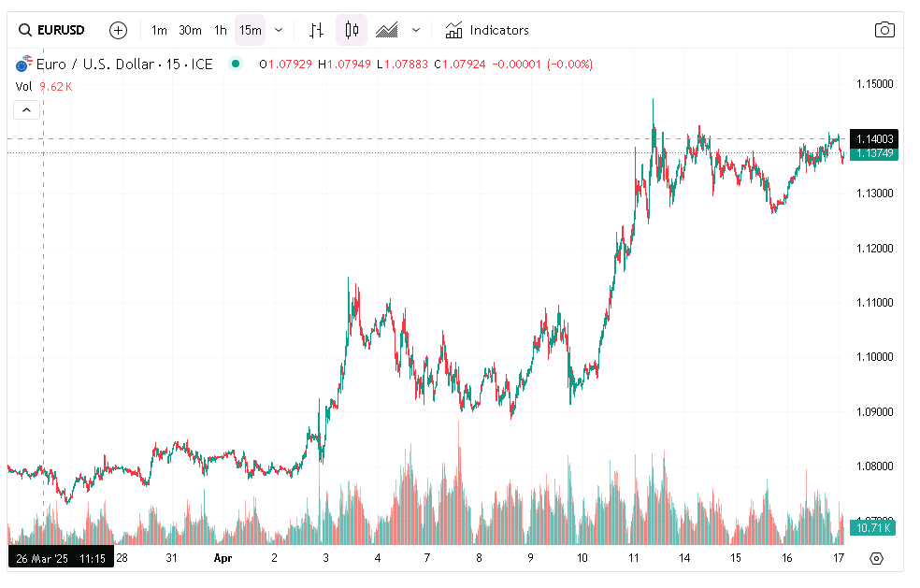Viewport: 920px width, 588px height.
Task: Take a chart snapshot with camera icon
Action: point(884,30)
